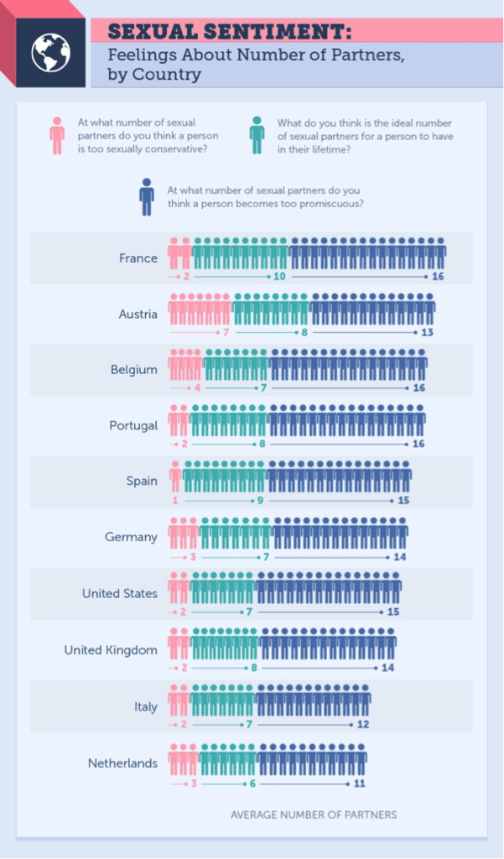Click Netherlands' blue value 11
This screenshot has height=859, width=504.
point(360,784)
